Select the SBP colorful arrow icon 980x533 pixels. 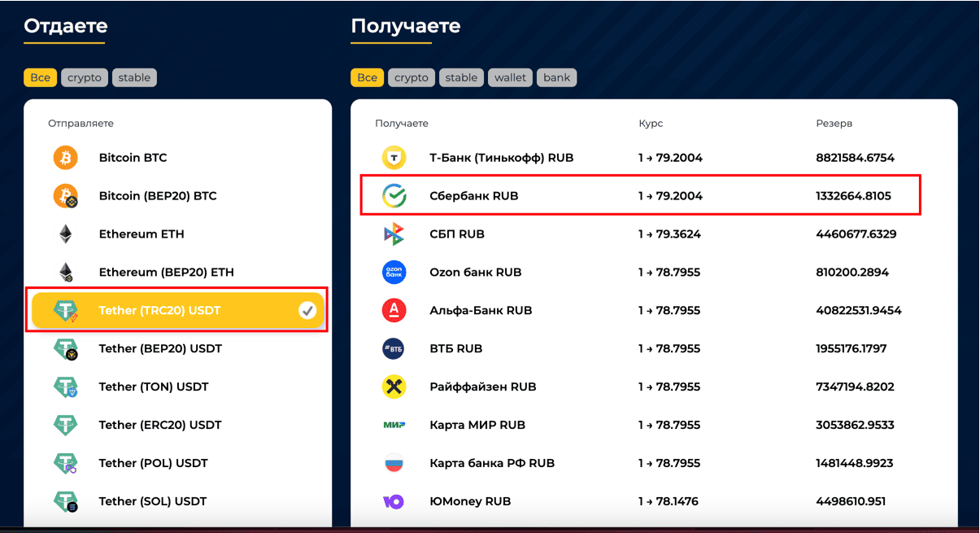click(394, 234)
